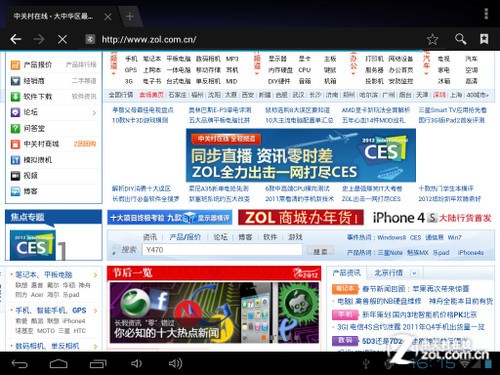Open 软件下载 green download icon
The height and width of the screenshot is (375, 500).
pyautogui.click(x=15, y=97)
